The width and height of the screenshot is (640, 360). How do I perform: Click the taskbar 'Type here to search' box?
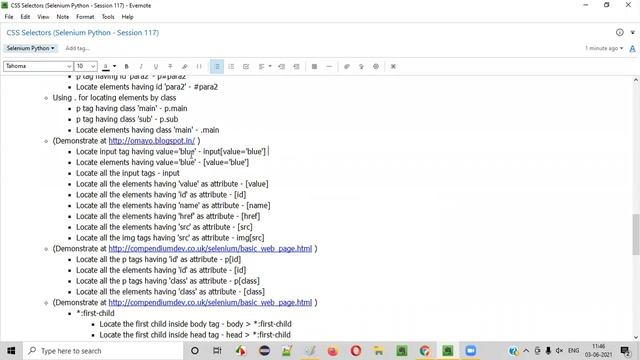pos(103,351)
